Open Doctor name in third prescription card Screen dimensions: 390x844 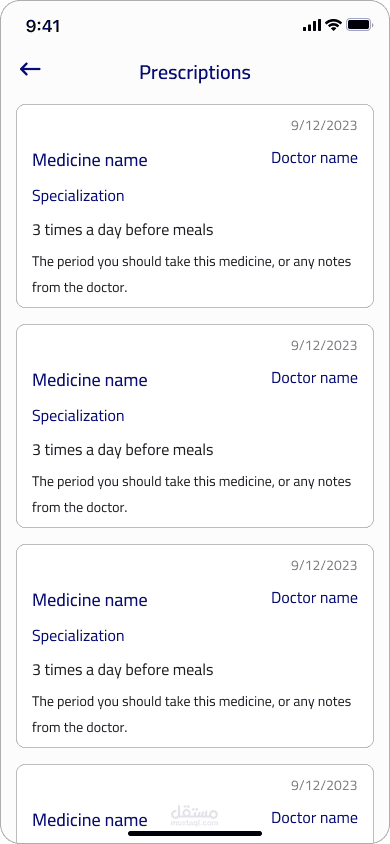(x=314, y=598)
